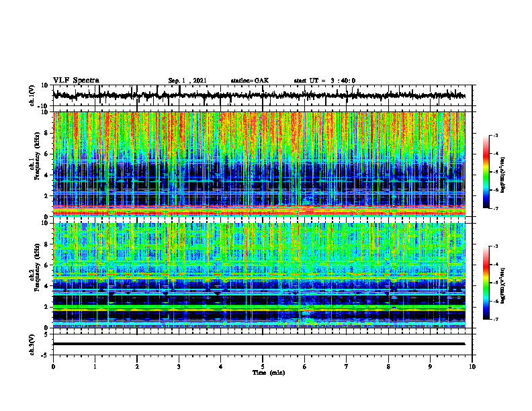
Task: Click the ch.1 color scale bar
Action: click(486, 172)
